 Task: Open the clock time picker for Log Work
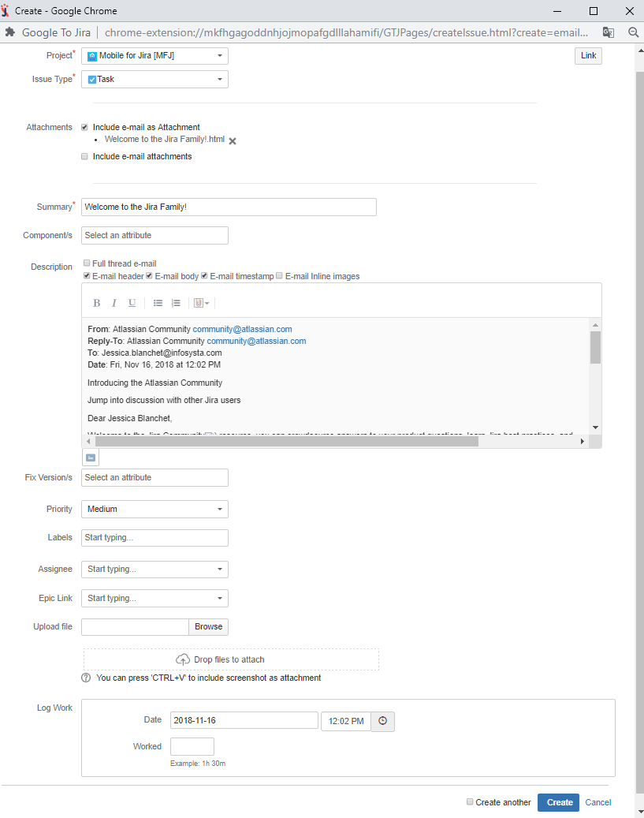[x=383, y=721]
